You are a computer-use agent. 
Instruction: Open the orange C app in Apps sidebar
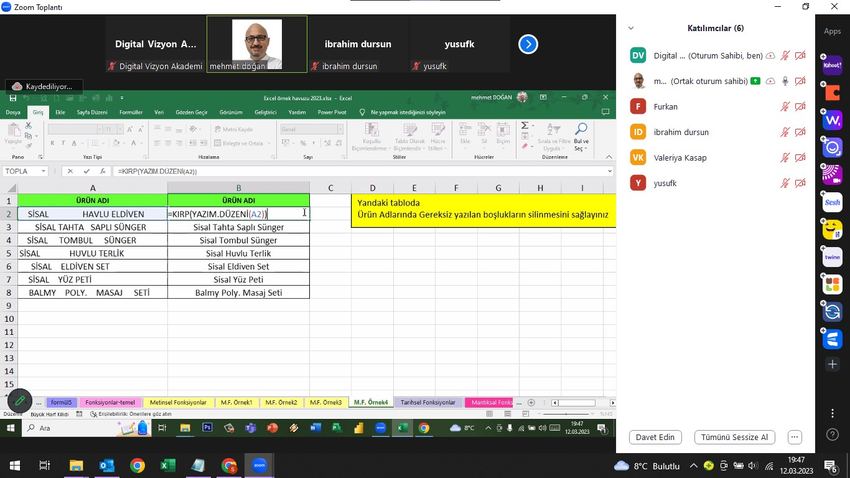coord(832,92)
